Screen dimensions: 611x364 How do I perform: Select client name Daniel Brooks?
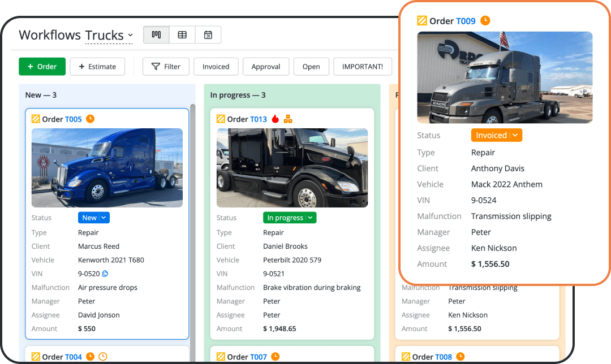[285, 246]
